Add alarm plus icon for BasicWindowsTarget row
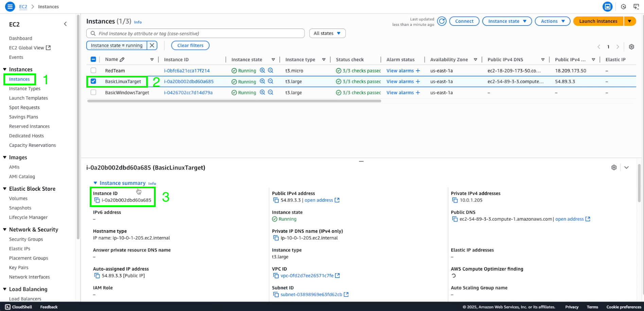 tap(418, 92)
